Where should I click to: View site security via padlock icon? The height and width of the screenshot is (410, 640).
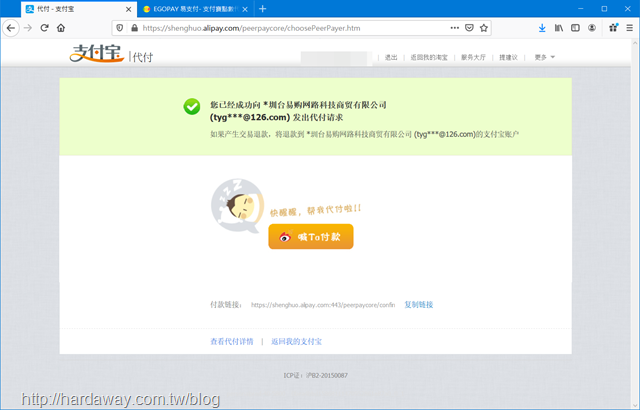134,28
